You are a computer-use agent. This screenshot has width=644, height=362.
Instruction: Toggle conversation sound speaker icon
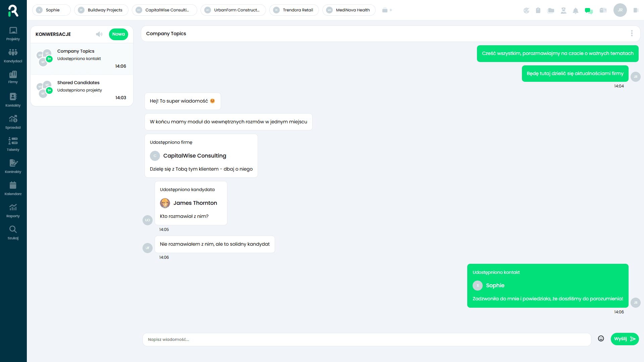tap(99, 34)
